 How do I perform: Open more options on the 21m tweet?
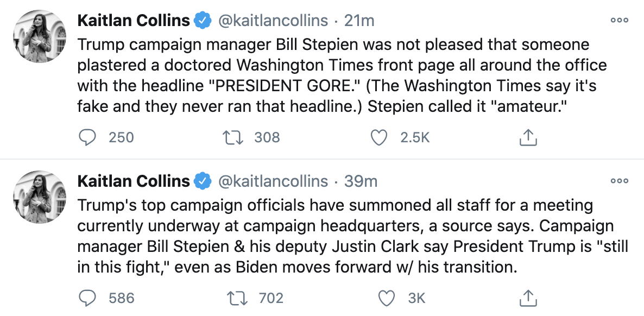point(619,21)
